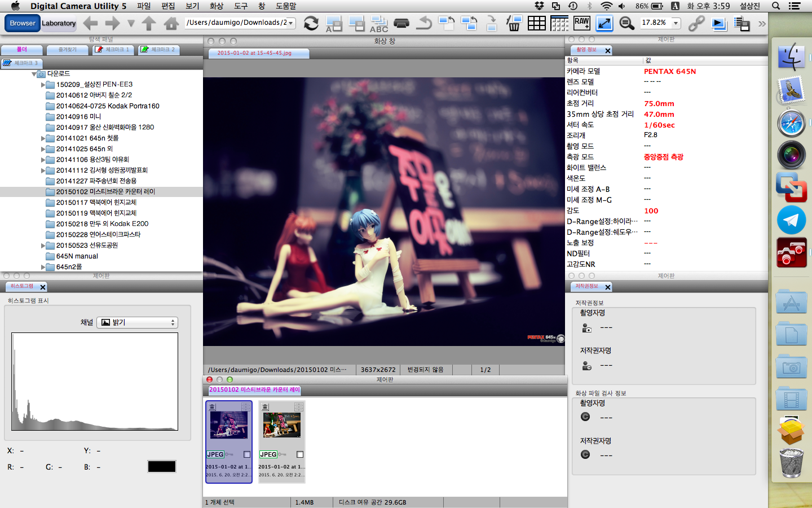Select folder 20150102 미스티브라운 카운터 레이
The image size is (812, 508).
pos(105,192)
